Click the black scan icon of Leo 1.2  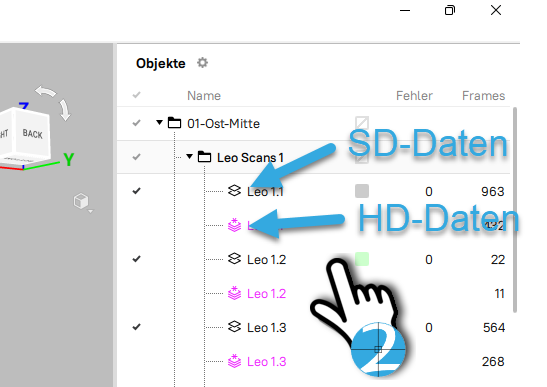click(234, 259)
